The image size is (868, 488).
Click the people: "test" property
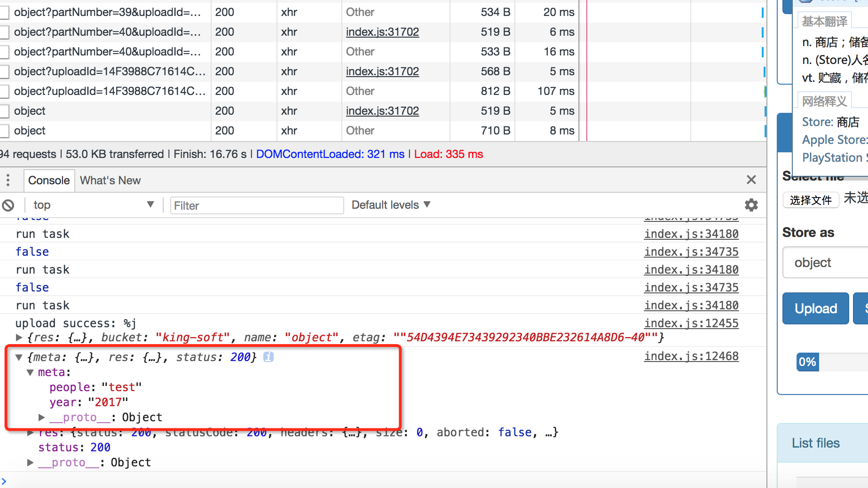[x=95, y=387]
